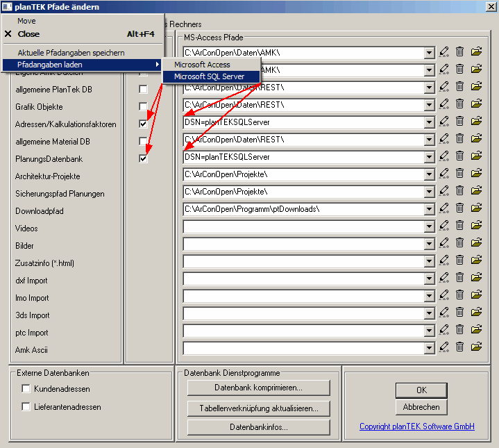Viewport: 499px width, 448px height.
Task: Expand the Bilder path combo box arrow
Action: [x=429, y=243]
